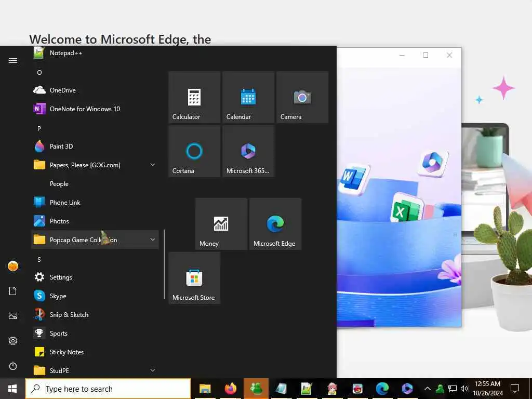Open the Microsoft Store tile

click(x=194, y=278)
